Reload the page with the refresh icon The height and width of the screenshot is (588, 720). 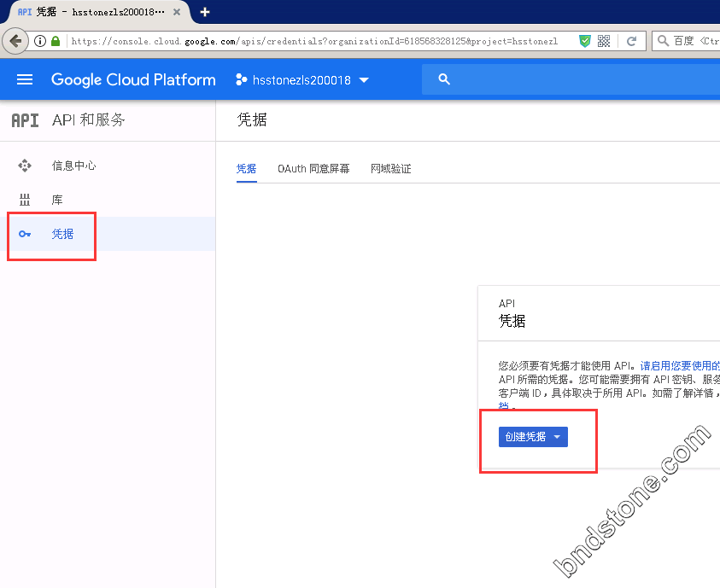point(631,41)
